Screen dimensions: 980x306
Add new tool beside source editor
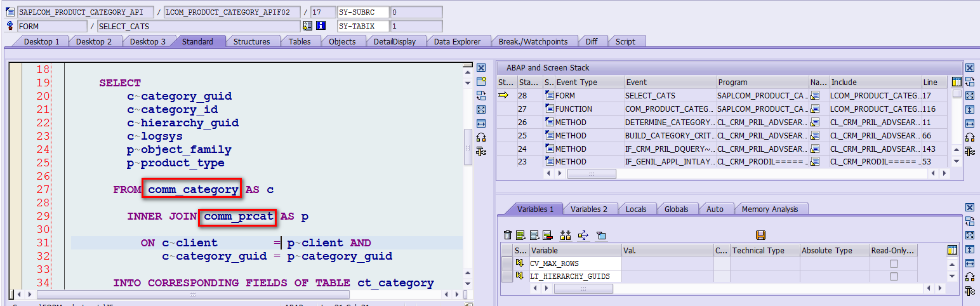point(481,81)
